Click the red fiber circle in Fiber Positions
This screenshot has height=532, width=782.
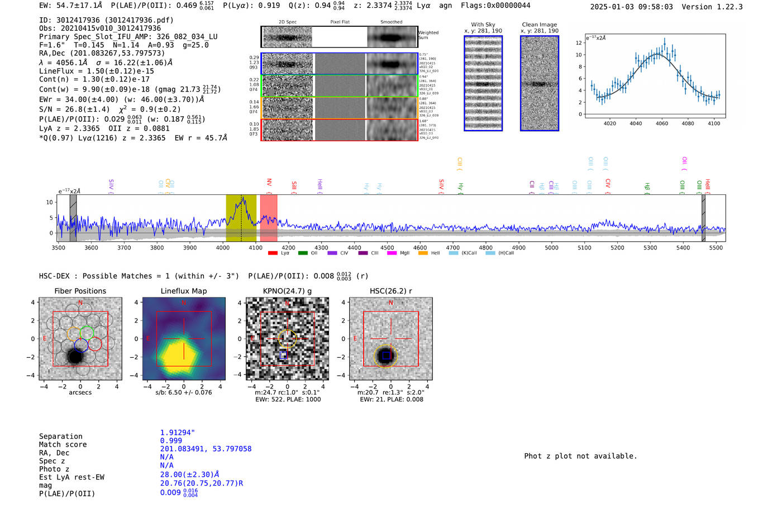pos(95,344)
